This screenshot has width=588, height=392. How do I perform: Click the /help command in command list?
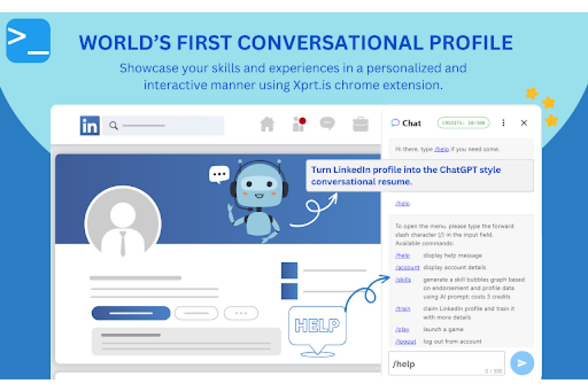[x=403, y=256]
